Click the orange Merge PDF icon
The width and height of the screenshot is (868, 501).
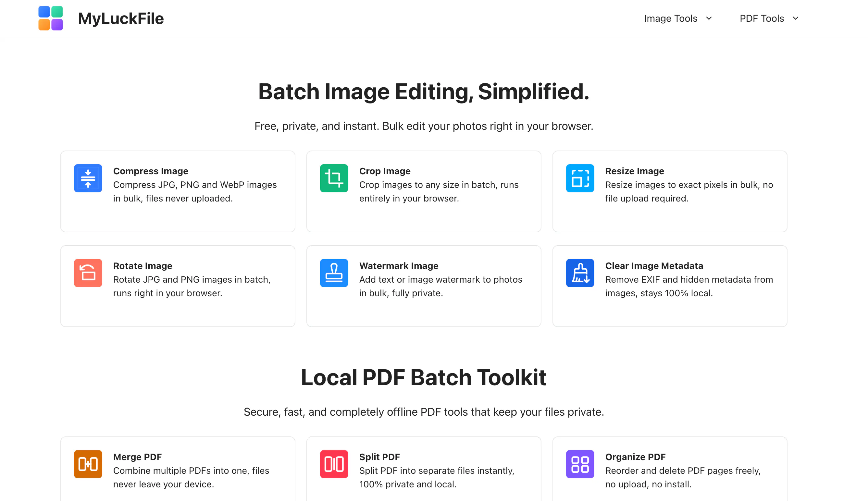coord(88,464)
